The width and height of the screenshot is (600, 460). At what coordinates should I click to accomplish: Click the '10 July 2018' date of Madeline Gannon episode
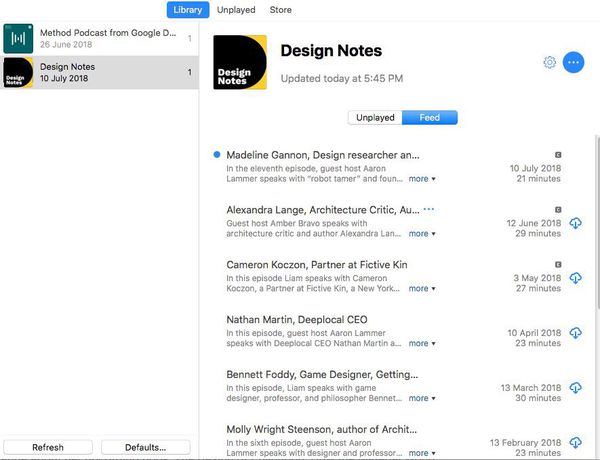tap(535, 168)
